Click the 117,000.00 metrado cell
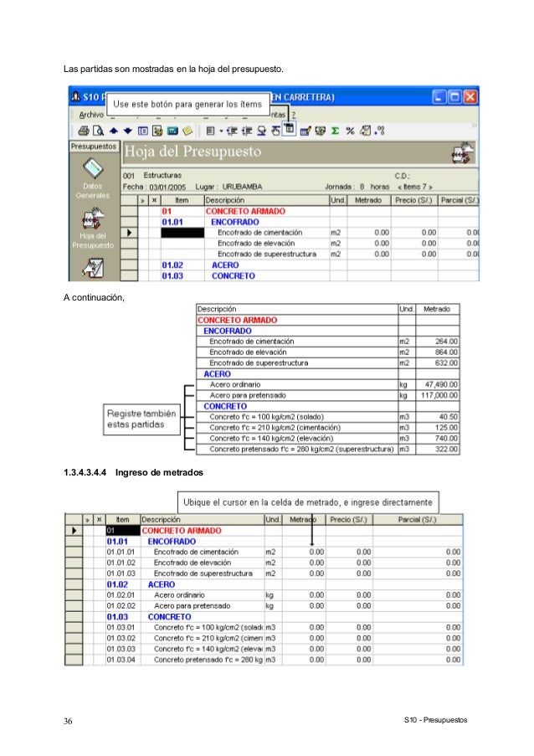The image size is (534, 756). tap(437, 395)
